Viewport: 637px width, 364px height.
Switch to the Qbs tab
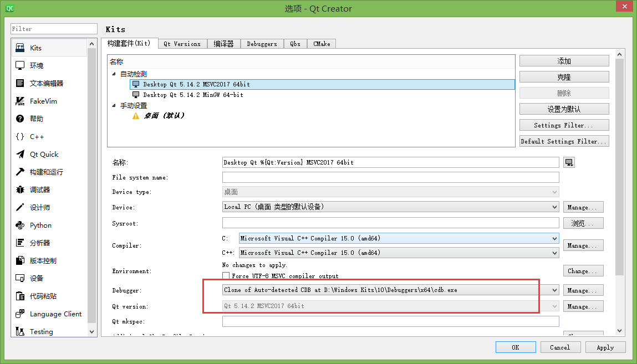[x=295, y=44]
